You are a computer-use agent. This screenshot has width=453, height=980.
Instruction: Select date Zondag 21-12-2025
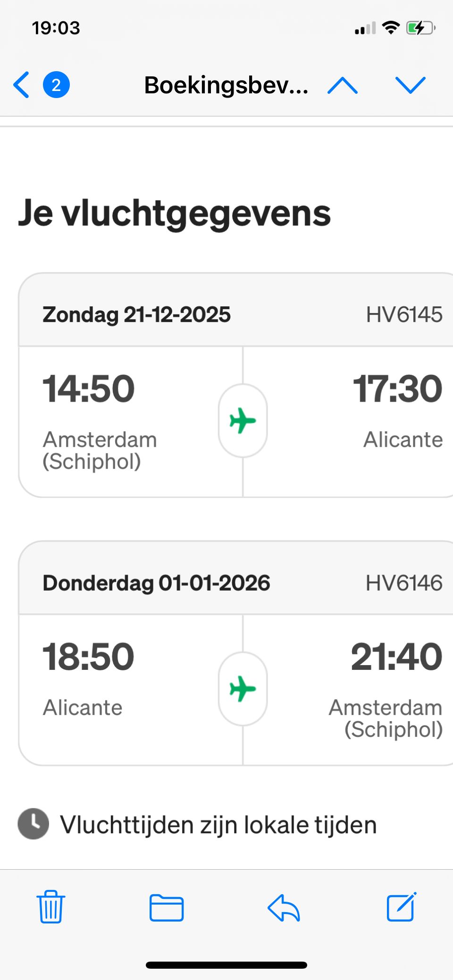(136, 314)
